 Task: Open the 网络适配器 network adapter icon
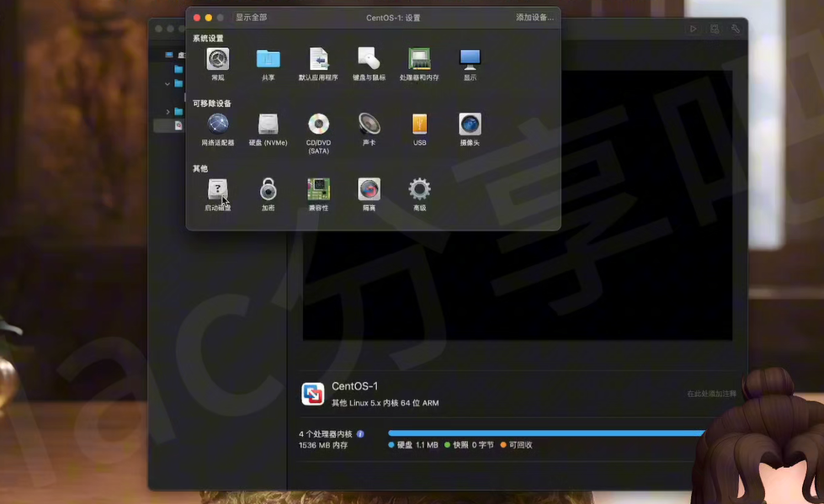pos(217,125)
